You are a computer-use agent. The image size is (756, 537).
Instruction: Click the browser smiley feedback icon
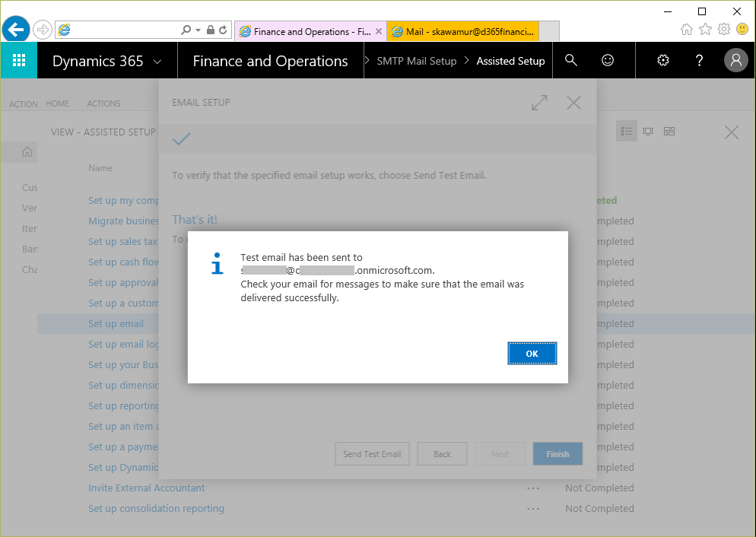coord(742,30)
